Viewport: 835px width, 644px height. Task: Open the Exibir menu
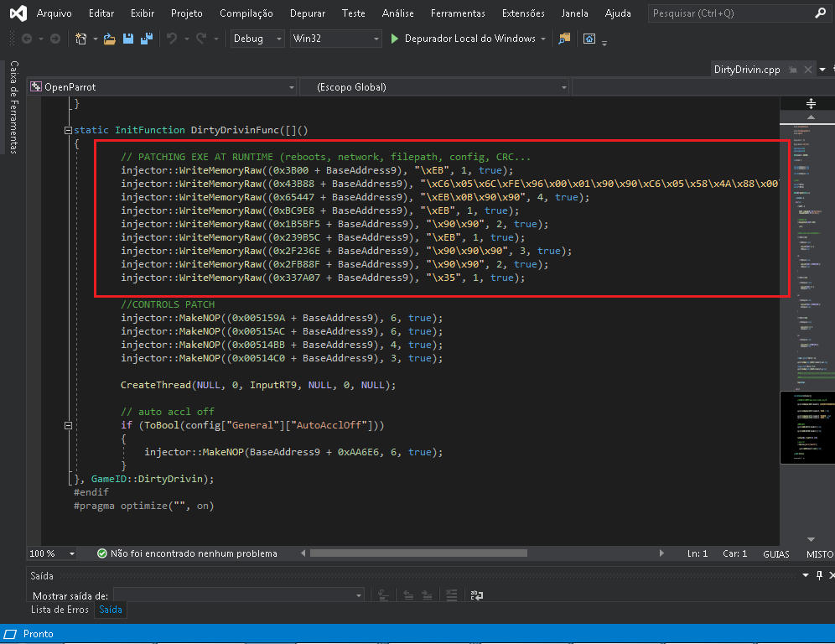tap(143, 13)
